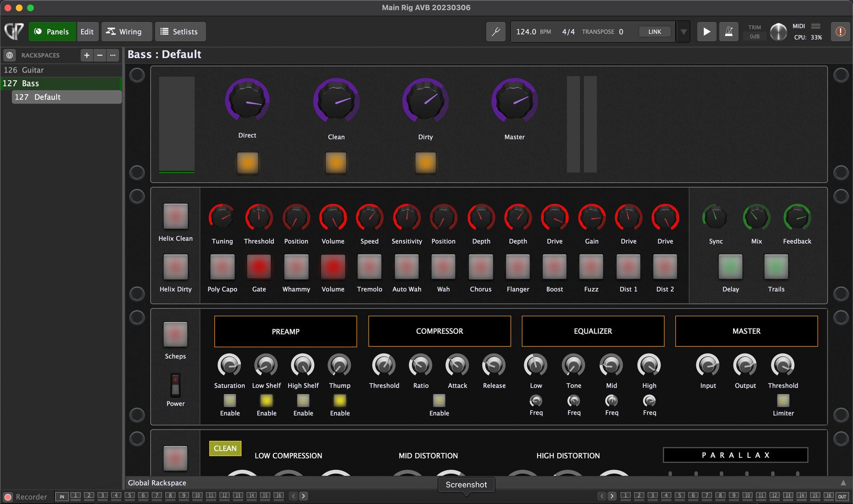This screenshot has width=853, height=504.
Task: Click the Recorder record icon
Action: pyautogui.click(x=8, y=497)
